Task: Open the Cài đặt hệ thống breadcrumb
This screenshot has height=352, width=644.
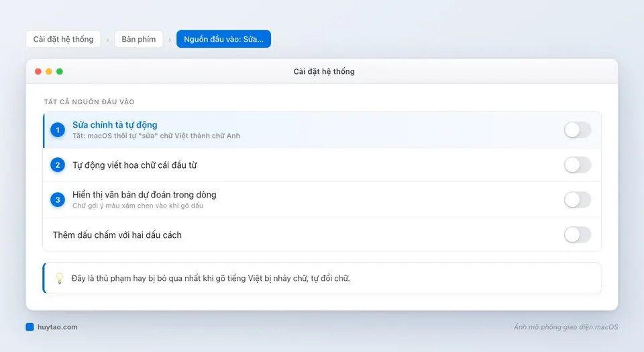Action: [63, 39]
